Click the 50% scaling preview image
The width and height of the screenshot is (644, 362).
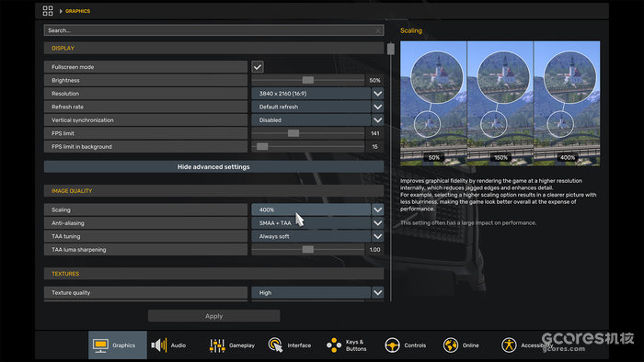(x=433, y=103)
